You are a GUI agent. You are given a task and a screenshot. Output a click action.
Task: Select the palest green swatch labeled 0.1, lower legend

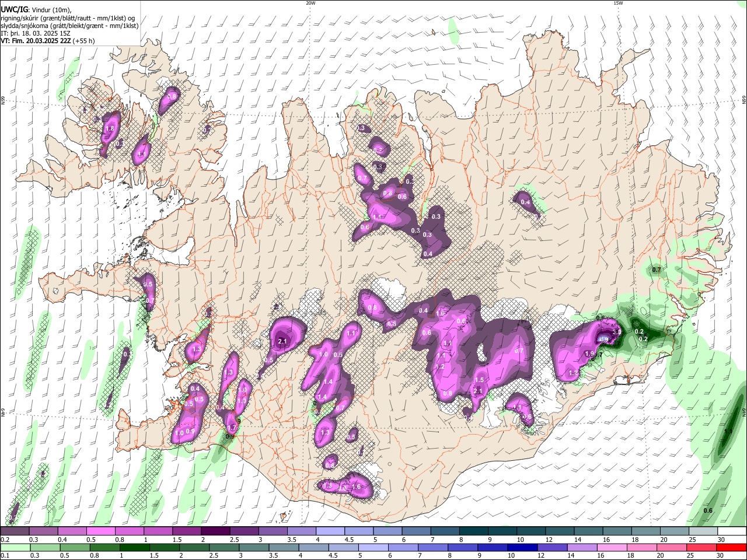coord(15,547)
